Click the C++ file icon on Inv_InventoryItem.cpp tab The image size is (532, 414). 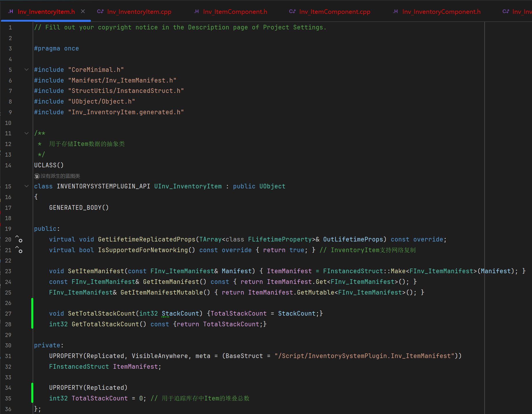(100, 12)
